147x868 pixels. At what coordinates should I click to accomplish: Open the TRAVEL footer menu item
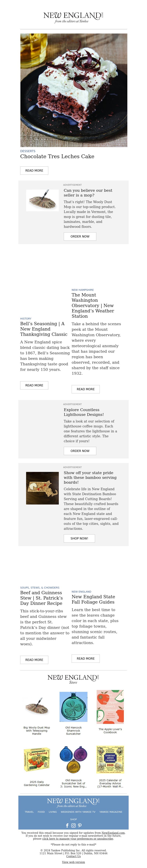coord(29,812)
